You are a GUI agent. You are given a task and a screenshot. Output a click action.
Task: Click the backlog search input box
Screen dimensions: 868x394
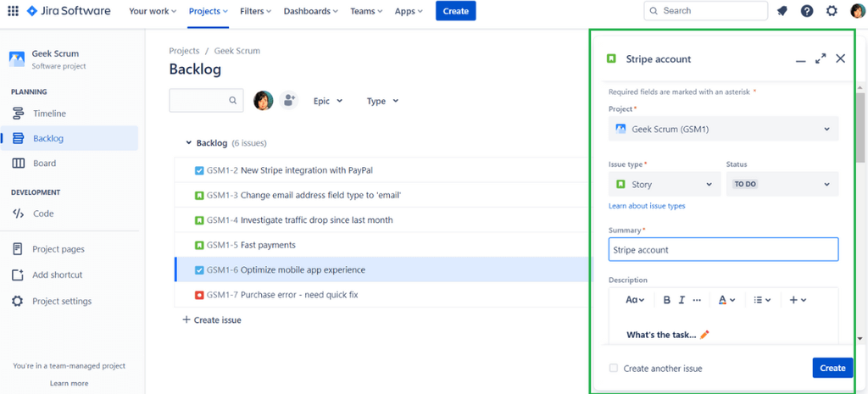pyautogui.click(x=206, y=101)
